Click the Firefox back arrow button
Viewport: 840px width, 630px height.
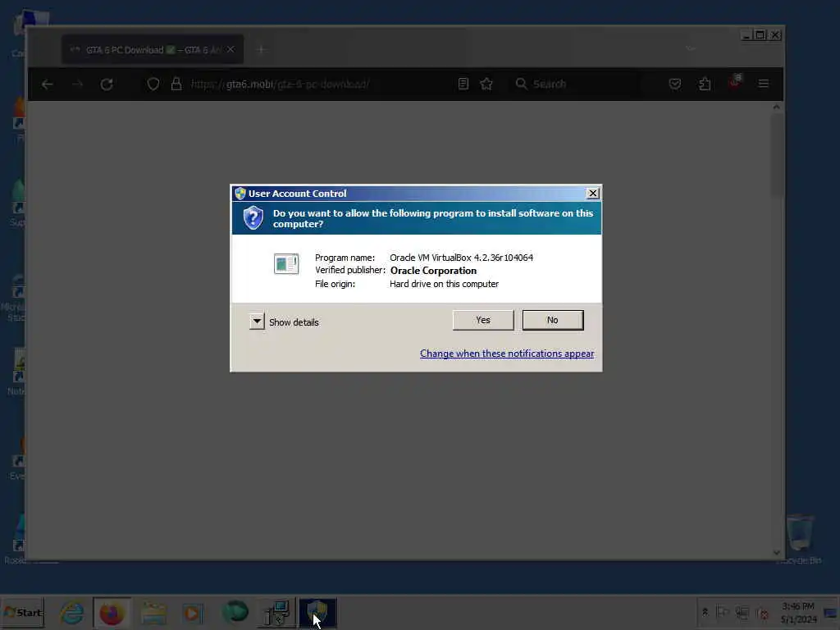pyautogui.click(x=47, y=84)
